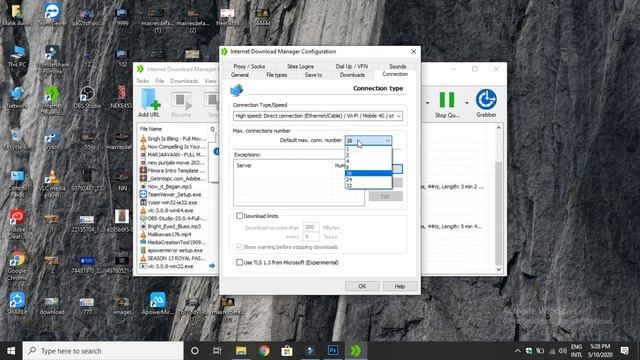640x360 pixels.
Task: Switch to the General tab
Action: pyautogui.click(x=240, y=75)
